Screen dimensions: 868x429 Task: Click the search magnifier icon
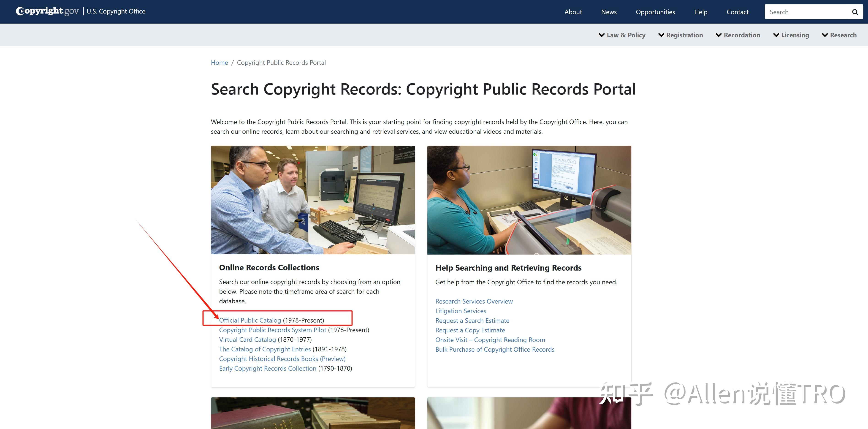click(855, 12)
